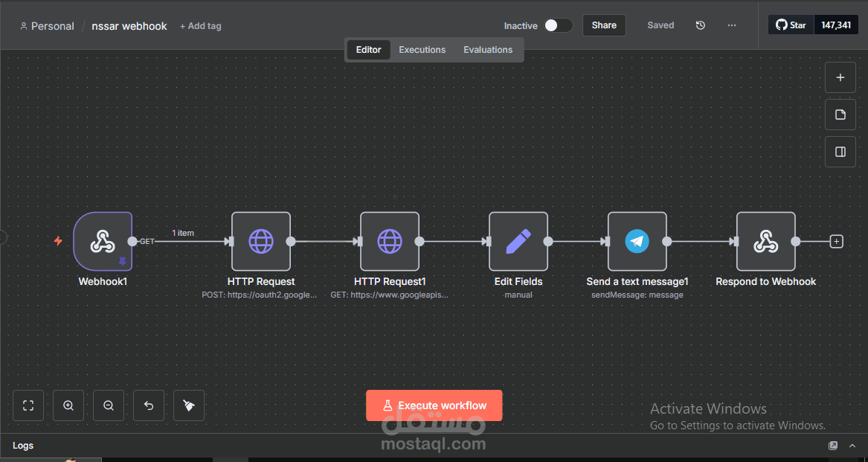This screenshot has height=462, width=868.
Task: Click the "sendMessage: message" subtitle
Action: pyautogui.click(x=637, y=295)
